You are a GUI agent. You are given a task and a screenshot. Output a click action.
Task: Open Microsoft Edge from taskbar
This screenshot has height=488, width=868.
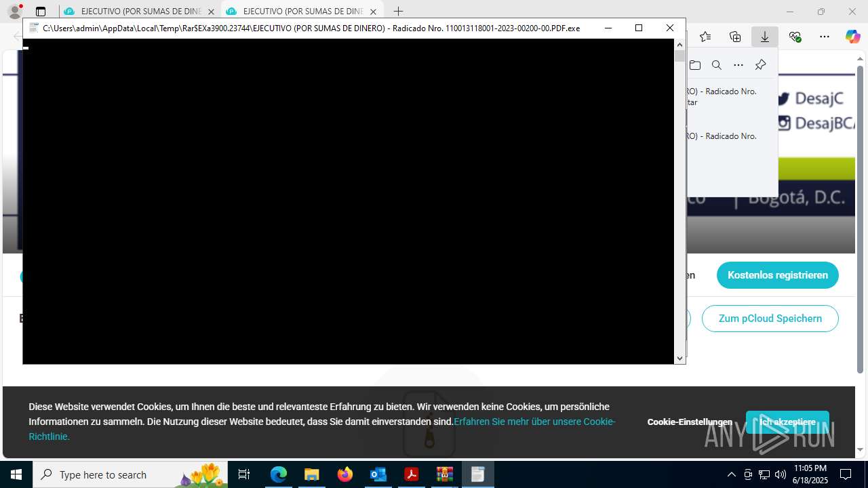[x=278, y=474]
